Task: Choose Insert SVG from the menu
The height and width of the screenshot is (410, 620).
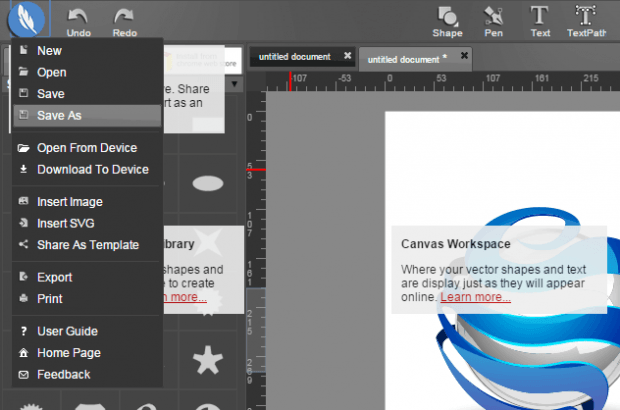Action: [x=65, y=223]
